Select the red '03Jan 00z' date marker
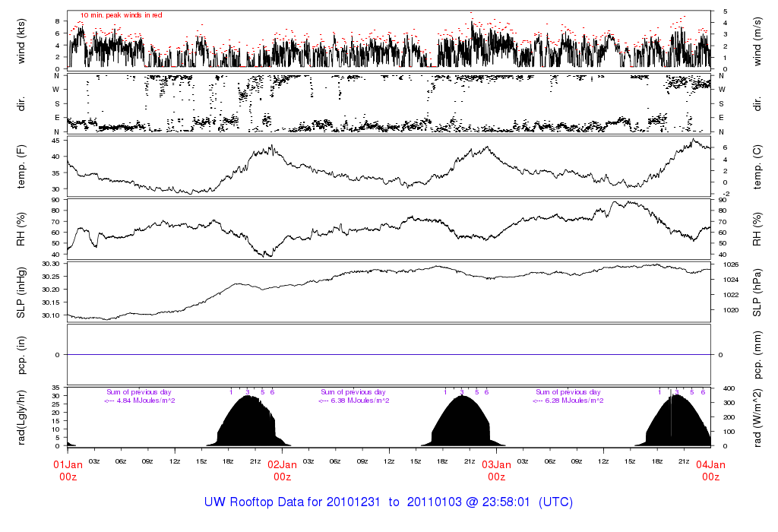Viewport: 778px width, 532px height. pyautogui.click(x=496, y=470)
